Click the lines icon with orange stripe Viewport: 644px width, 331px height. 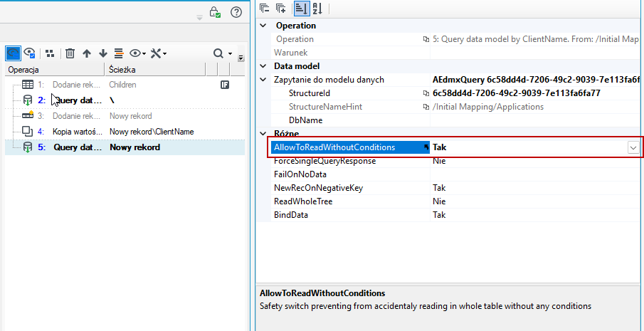point(119,53)
